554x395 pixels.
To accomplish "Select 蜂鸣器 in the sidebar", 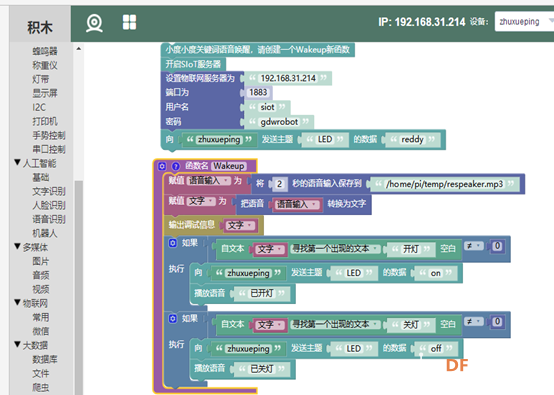I will coord(45,51).
